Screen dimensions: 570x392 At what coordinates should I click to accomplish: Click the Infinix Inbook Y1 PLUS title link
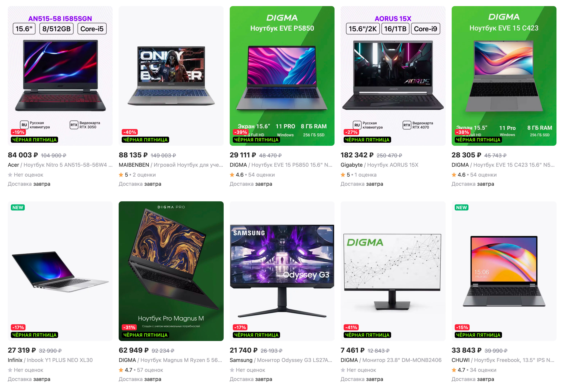[x=50, y=360]
